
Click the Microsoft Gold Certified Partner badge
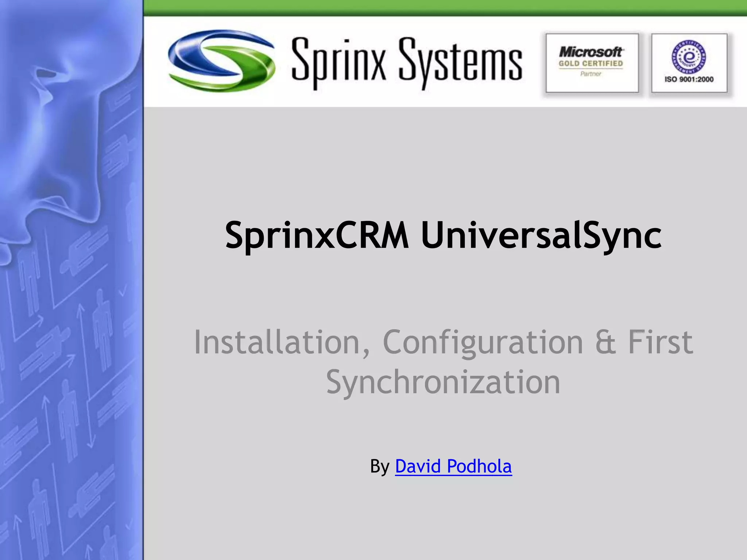tap(592, 63)
